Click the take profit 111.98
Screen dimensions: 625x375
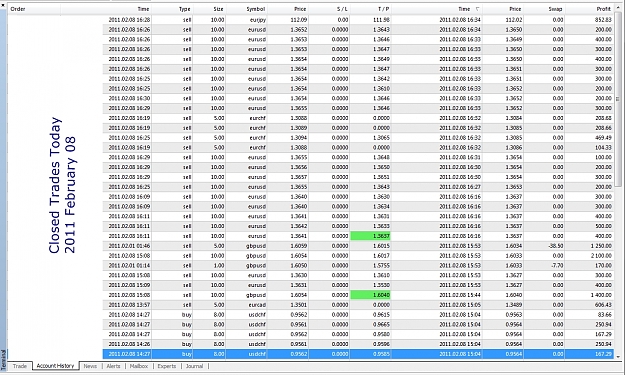[381, 20]
